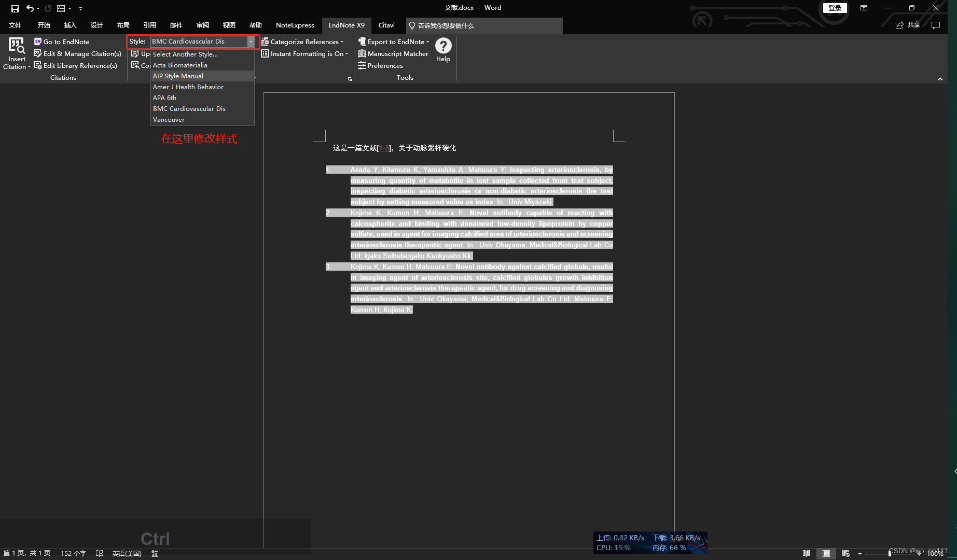The height and width of the screenshot is (560, 957).
Task: Switch to the NoteExpress ribbon tab
Action: [x=295, y=25]
